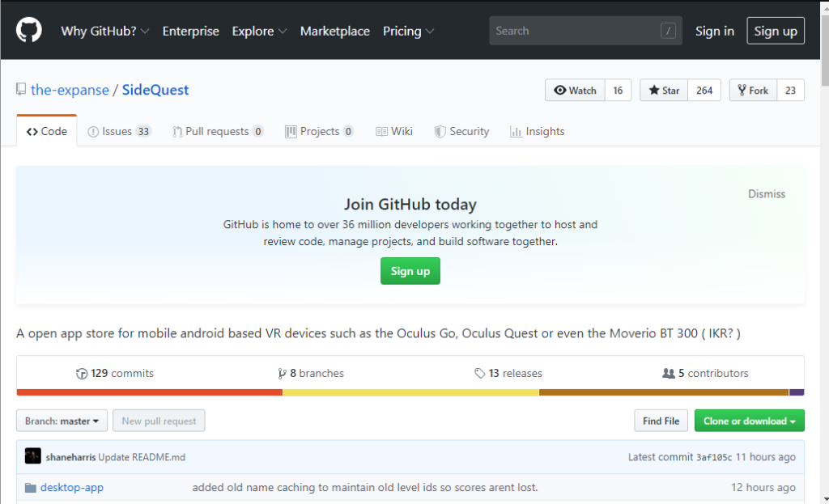
Task: Click the releases tag icon
Action: tap(479, 374)
